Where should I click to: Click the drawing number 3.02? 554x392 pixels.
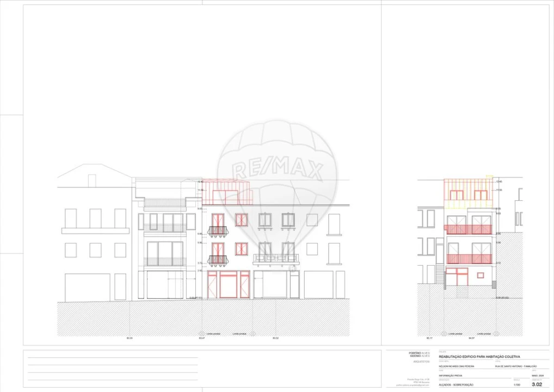coord(537,384)
